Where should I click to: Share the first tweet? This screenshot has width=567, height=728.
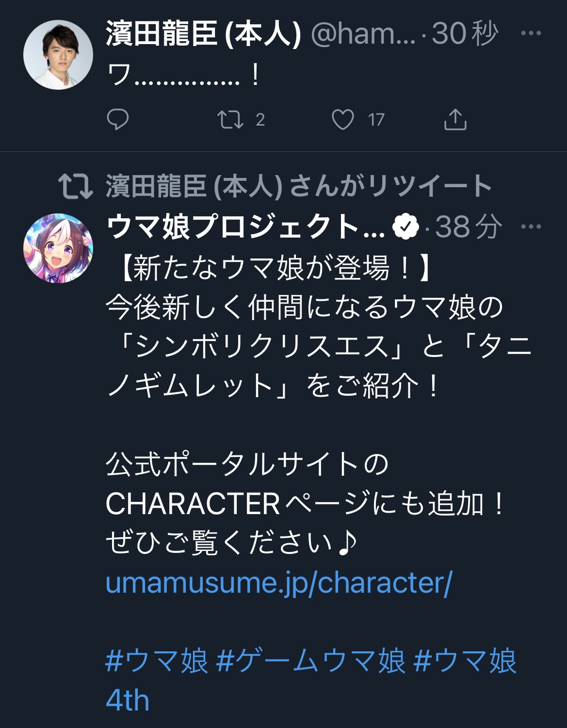455,119
